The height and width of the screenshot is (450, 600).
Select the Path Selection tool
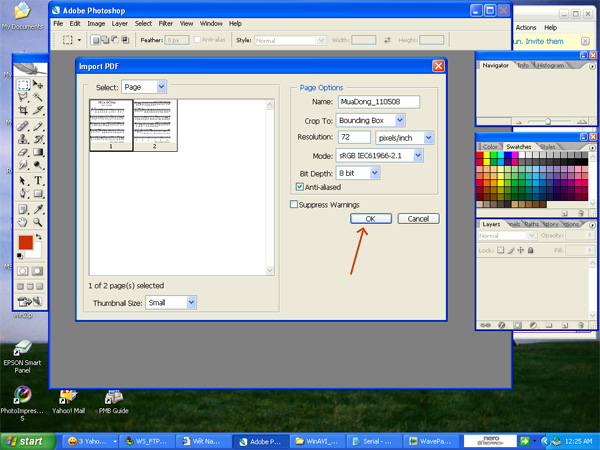23,181
